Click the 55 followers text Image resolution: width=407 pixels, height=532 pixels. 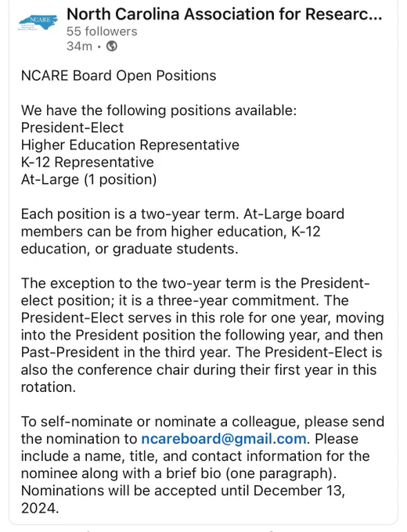click(102, 31)
